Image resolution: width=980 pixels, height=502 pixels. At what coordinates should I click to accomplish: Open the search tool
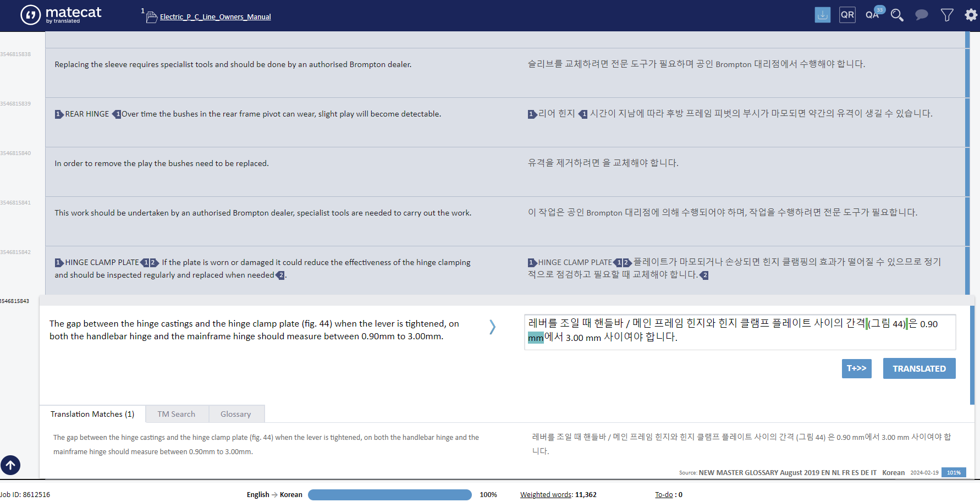click(x=897, y=15)
